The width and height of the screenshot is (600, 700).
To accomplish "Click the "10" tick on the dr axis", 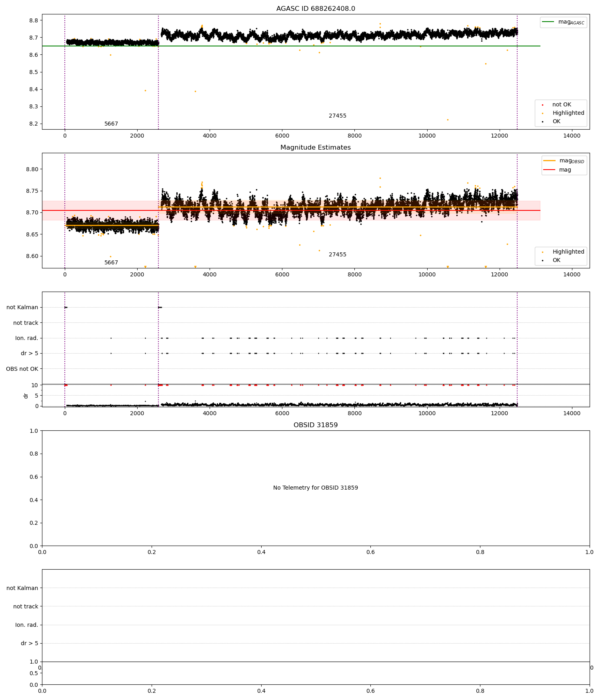I will pos(35,385).
